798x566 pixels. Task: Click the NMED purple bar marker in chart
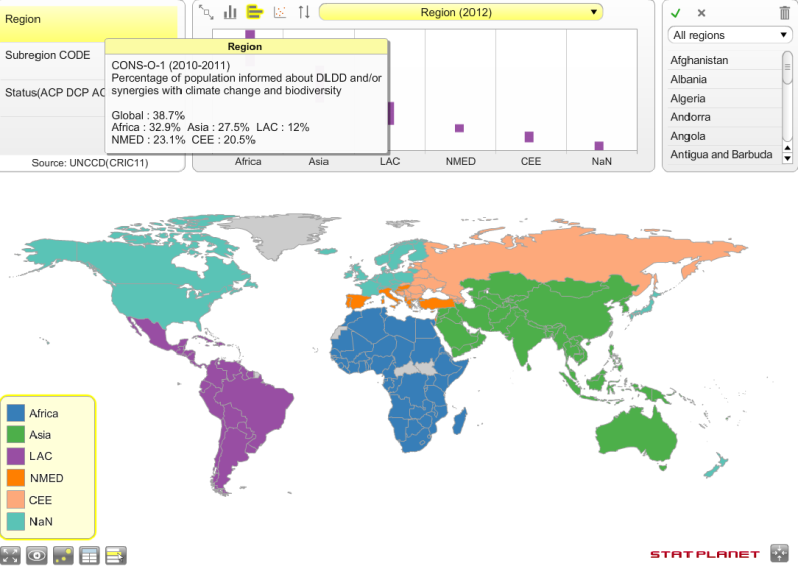[x=460, y=128]
